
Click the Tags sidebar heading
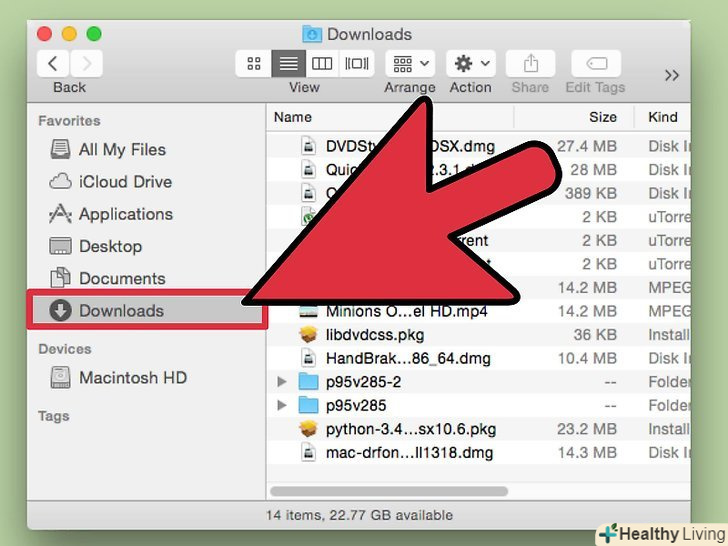tap(53, 416)
